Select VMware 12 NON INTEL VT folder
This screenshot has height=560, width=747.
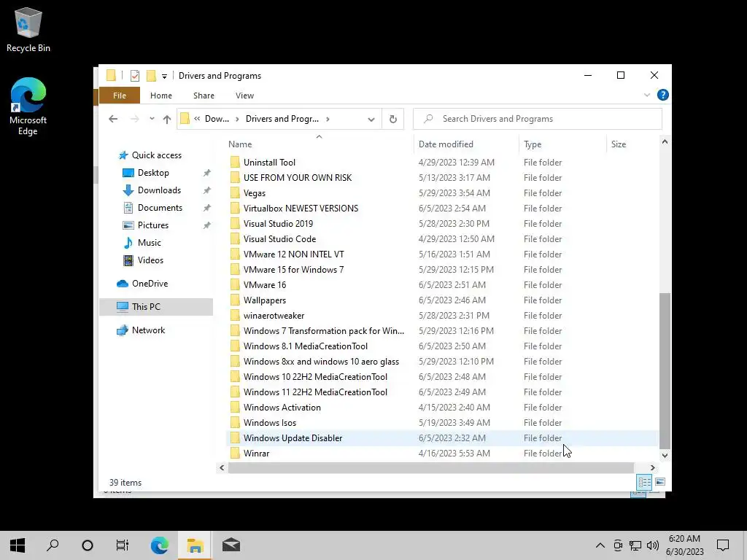pos(293,254)
